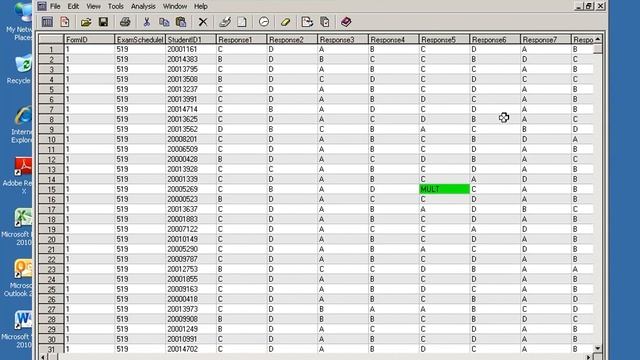
Task: Click the paste clipboard icon
Action: click(x=181, y=22)
